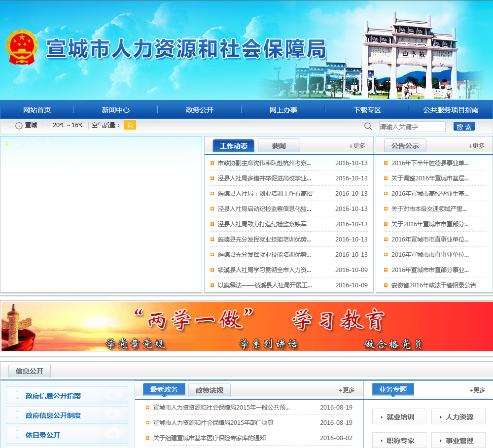
Task: Select the 公告公示 tab
Action: pyautogui.click(x=405, y=146)
